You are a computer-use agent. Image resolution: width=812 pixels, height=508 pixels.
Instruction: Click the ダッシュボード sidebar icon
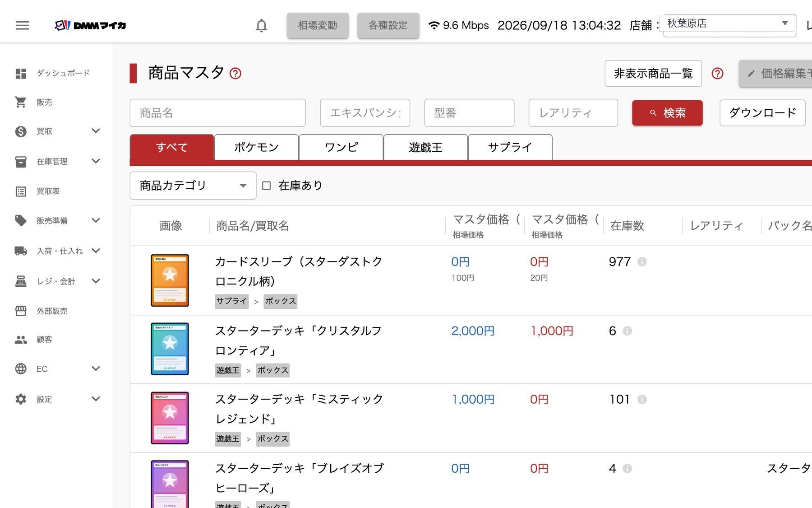21,73
